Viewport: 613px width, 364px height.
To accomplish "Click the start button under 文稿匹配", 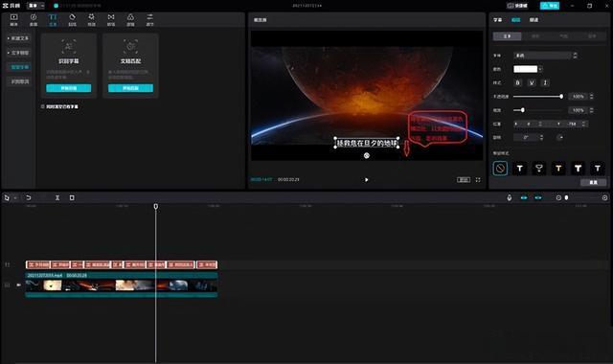I will (130, 88).
